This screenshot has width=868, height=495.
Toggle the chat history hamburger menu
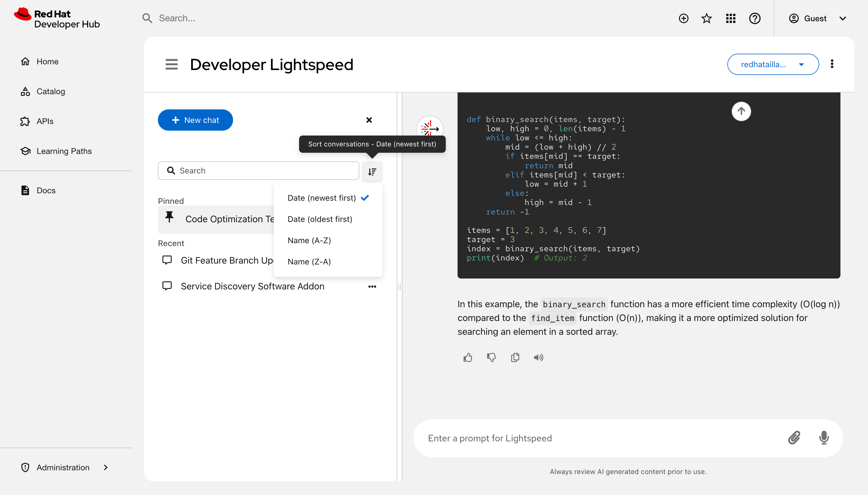pos(171,64)
